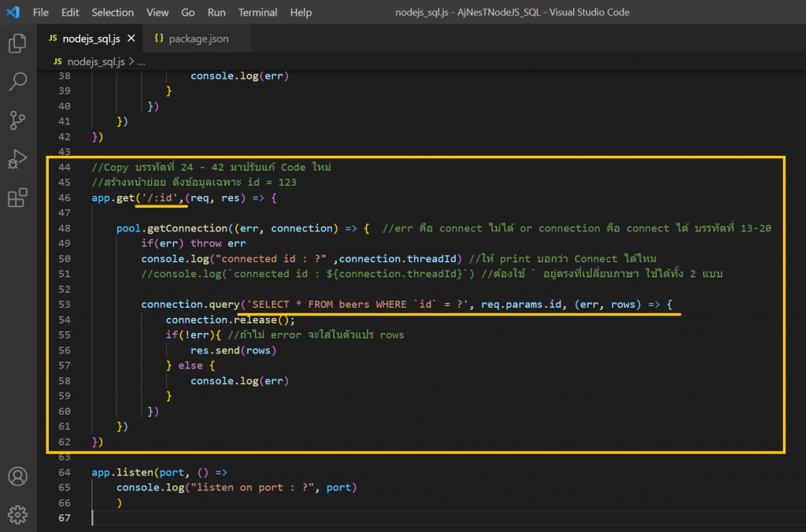The width and height of the screenshot is (806, 532).
Task: Open the File menu
Action: pyautogui.click(x=41, y=13)
